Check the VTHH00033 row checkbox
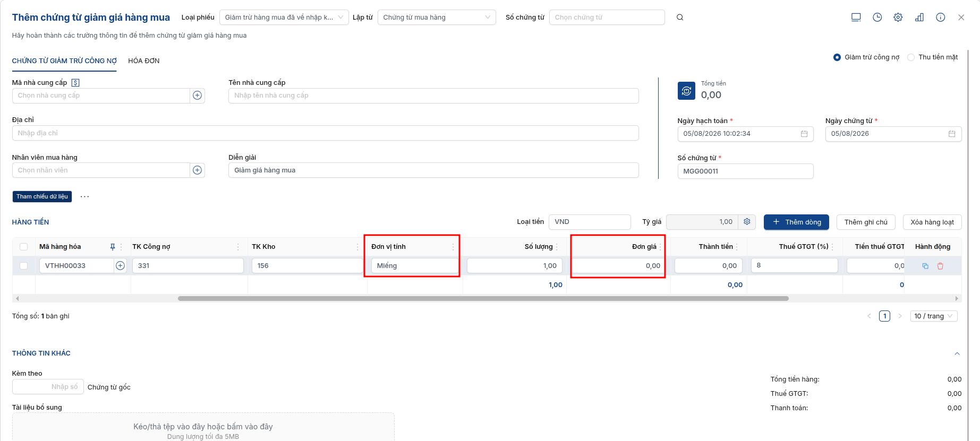 pyautogui.click(x=24, y=266)
